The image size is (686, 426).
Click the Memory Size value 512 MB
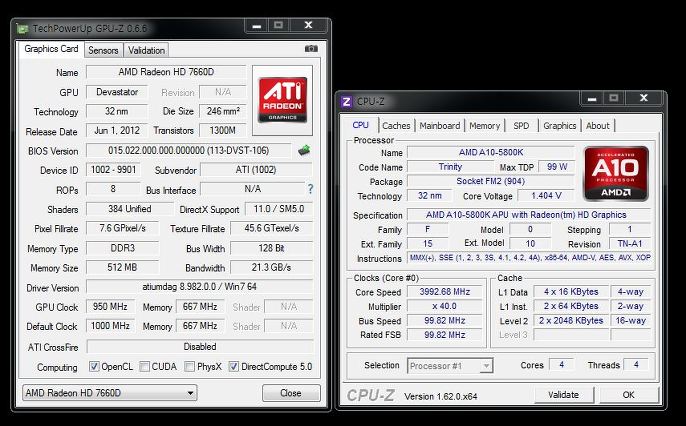pos(122,267)
